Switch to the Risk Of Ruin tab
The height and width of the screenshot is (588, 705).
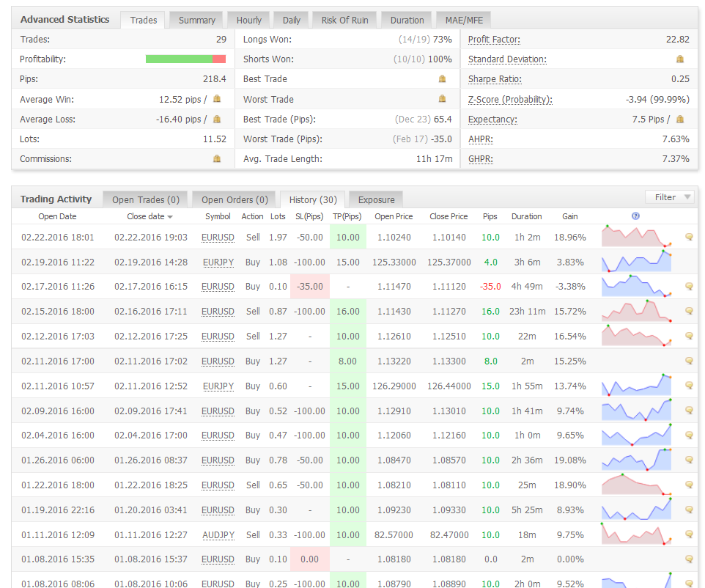click(344, 20)
